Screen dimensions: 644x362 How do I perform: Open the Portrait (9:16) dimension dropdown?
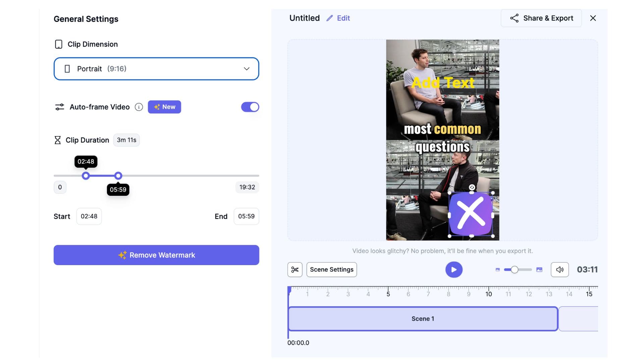pos(156,69)
